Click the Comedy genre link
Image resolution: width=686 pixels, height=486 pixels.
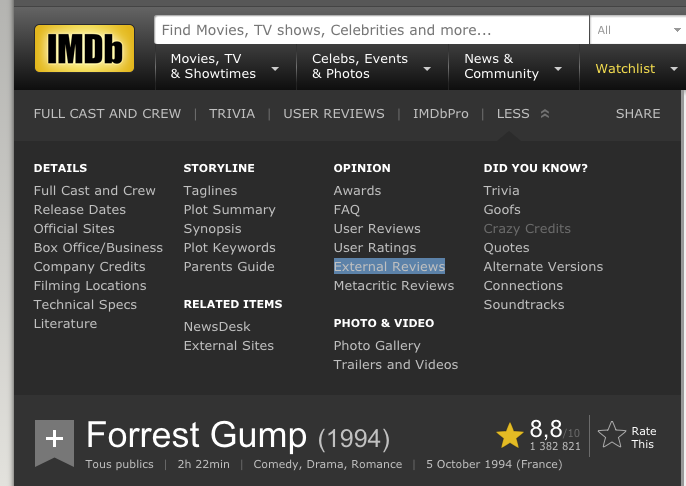pyautogui.click(x=276, y=464)
